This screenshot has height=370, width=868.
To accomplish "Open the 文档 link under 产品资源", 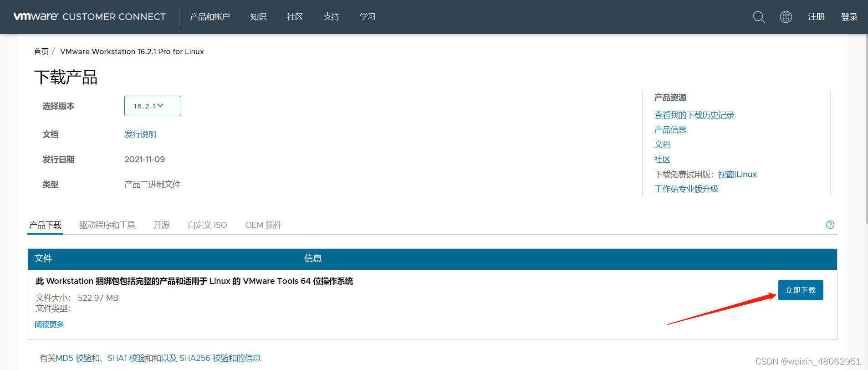I will click(663, 144).
